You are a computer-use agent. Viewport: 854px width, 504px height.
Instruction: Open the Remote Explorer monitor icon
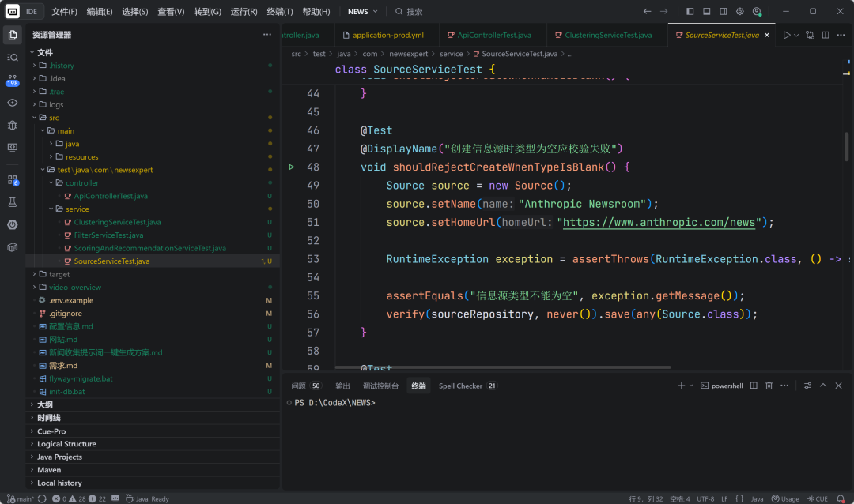(x=13, y=148)
